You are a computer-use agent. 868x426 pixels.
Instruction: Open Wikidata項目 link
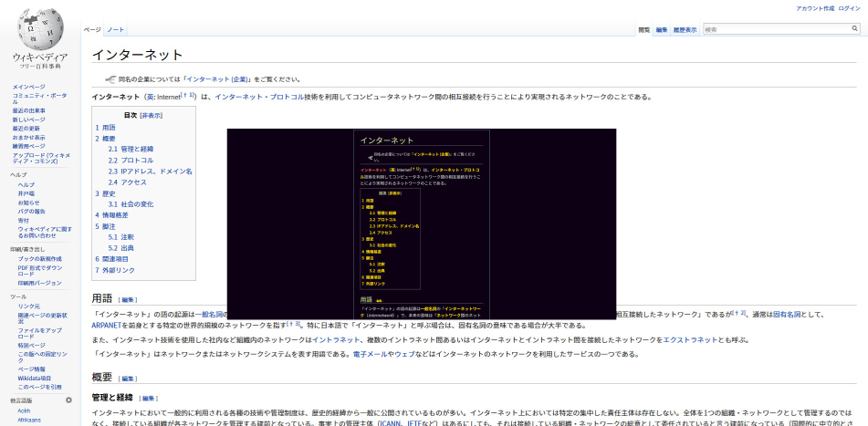[x=34, y=378]
